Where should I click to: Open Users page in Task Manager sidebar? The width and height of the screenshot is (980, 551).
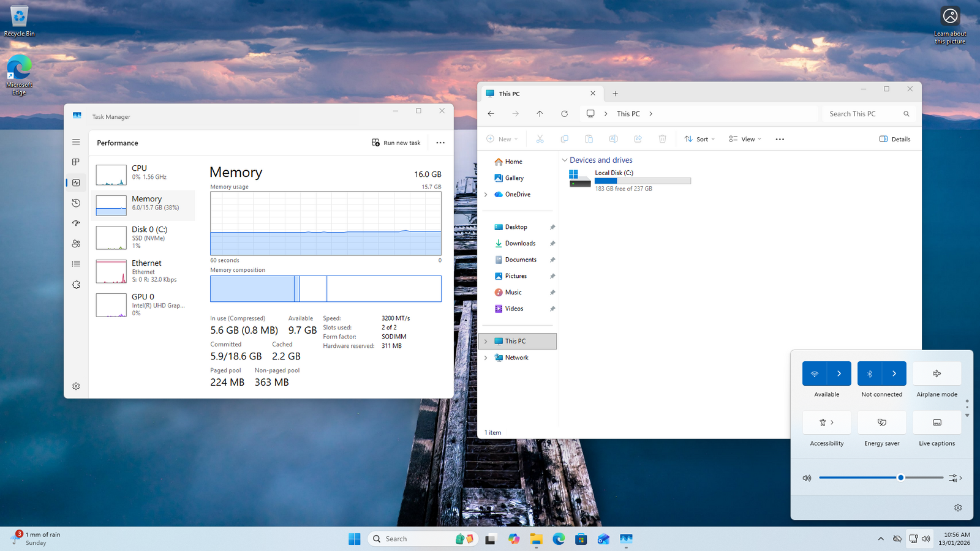coord(76,244)
